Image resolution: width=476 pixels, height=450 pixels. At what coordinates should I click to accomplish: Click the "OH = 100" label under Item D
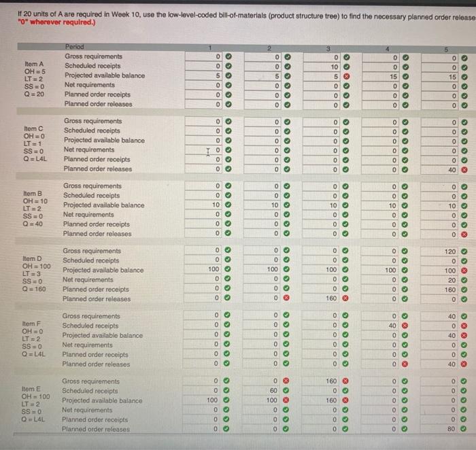point(37,266)
